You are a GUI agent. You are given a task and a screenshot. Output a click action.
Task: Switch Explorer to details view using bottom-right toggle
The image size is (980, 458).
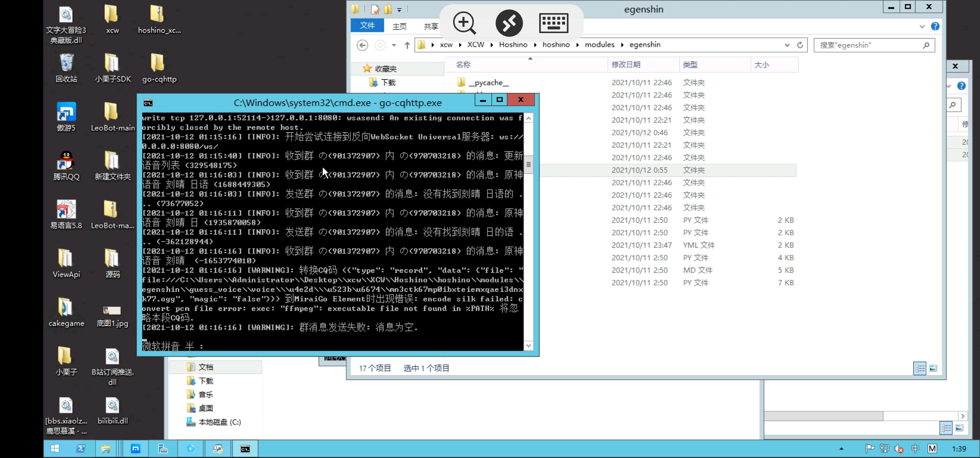pos(920,368)
